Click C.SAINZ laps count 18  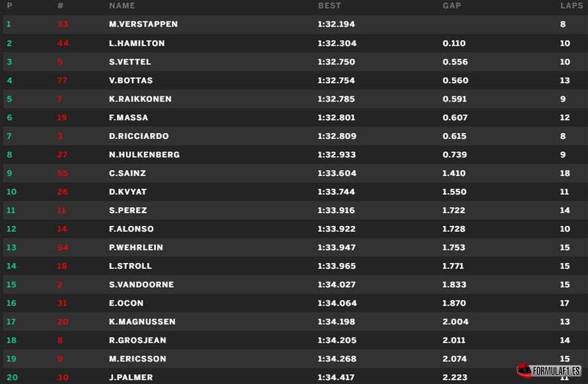(x=565, y=173)
